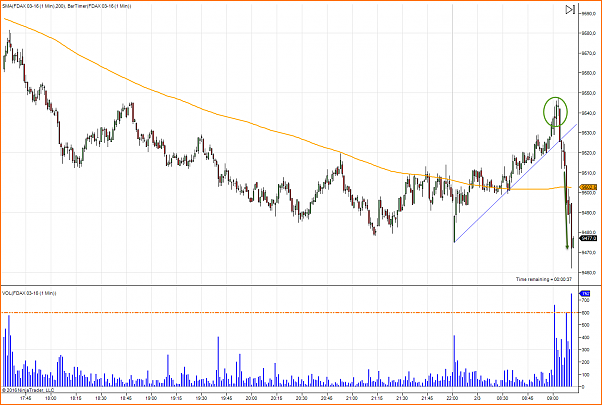Click the 700 label on volume axis

point(586,301)
